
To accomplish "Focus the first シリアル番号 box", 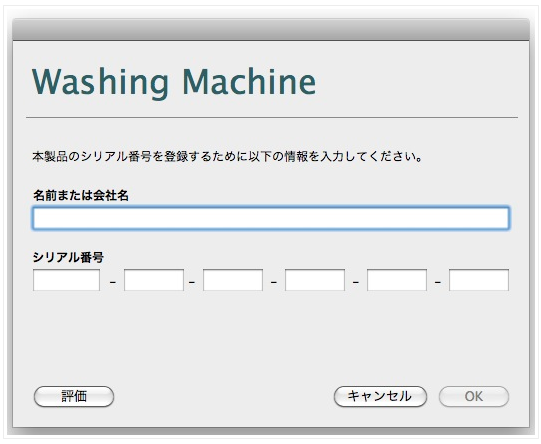I will click(x=67, y=280).
